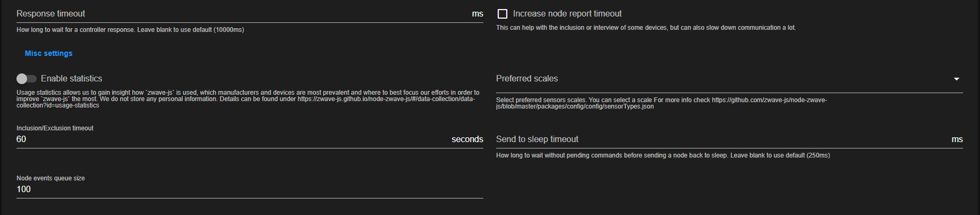Click the ms suffix of Response timeout
Viewport: 980px width, 215px height.
coord(478,14)
